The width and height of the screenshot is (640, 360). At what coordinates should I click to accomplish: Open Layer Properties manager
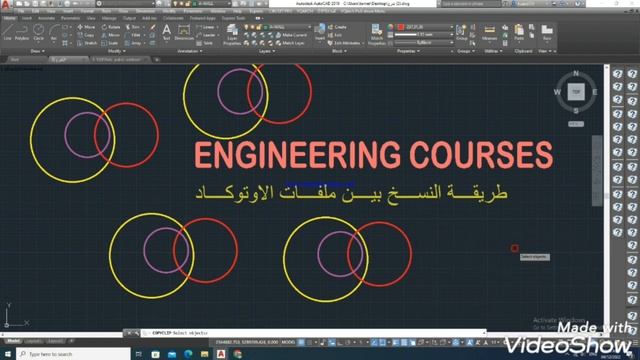pyautogui.click(x=232, y=34)
